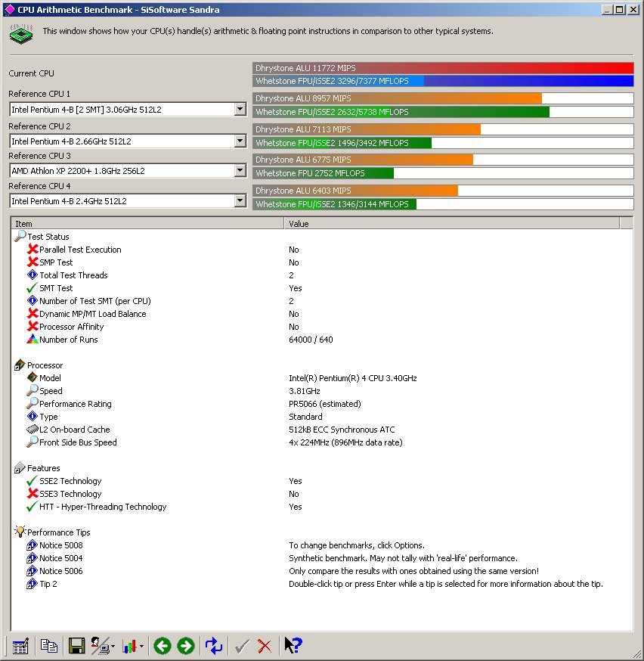
Task: Click the prism icon beside Number of Runs
Action: click(33, 339)
